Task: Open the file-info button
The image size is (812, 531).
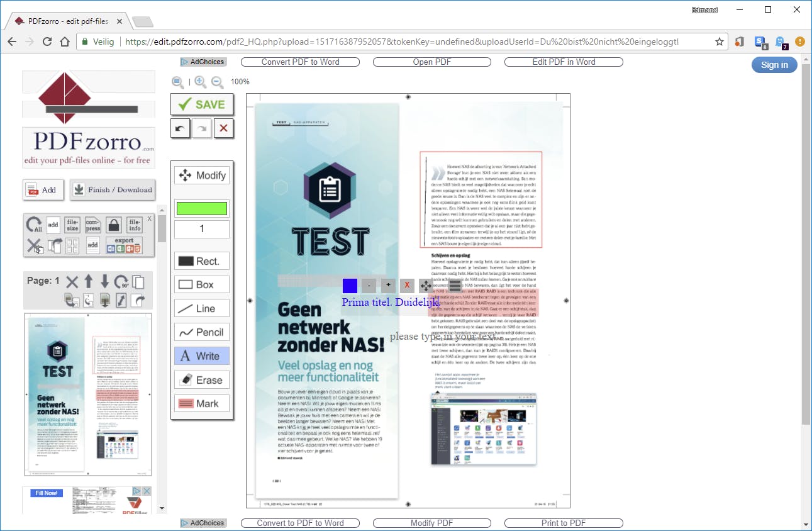Action: (135, 225)
